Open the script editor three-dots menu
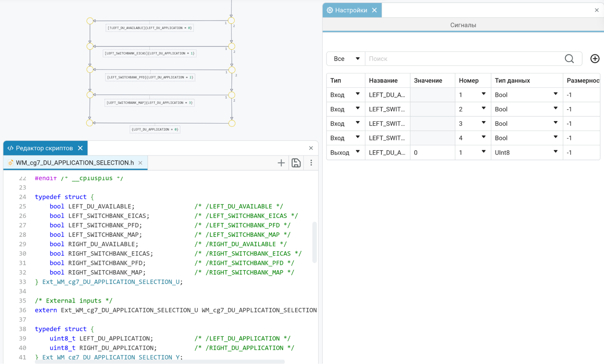The width and height of the screenshot is (604, 364). pyautogui.click(x=311, y=163)
